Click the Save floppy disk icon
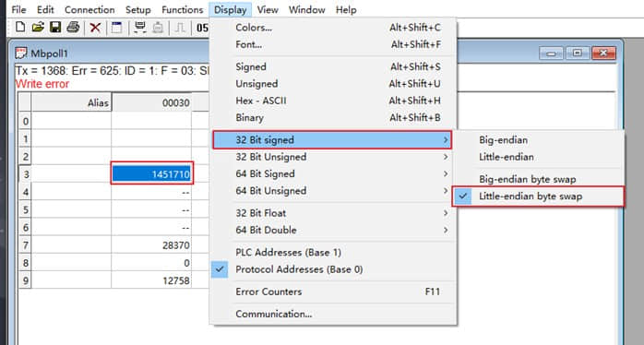The width and height of the screenshot is (644, 345). pyautogui.click(x=55, y=28)
